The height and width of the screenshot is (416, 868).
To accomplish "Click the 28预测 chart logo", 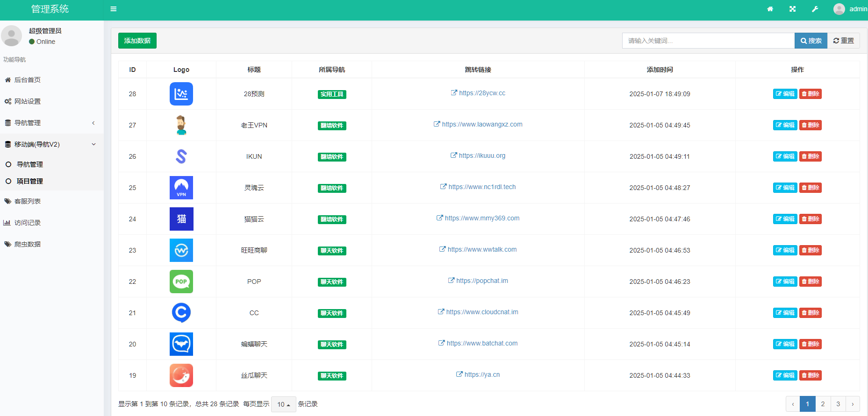I will click(x=181, y=94).
